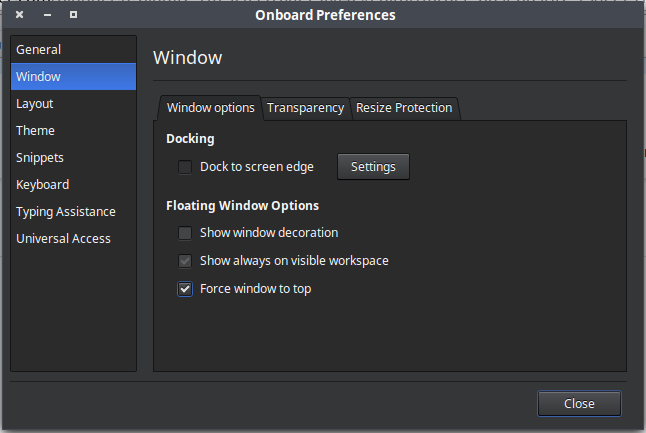Open docking Settings button
The height and width of the screenshot is (433, 646).
[x=373, y=167]
